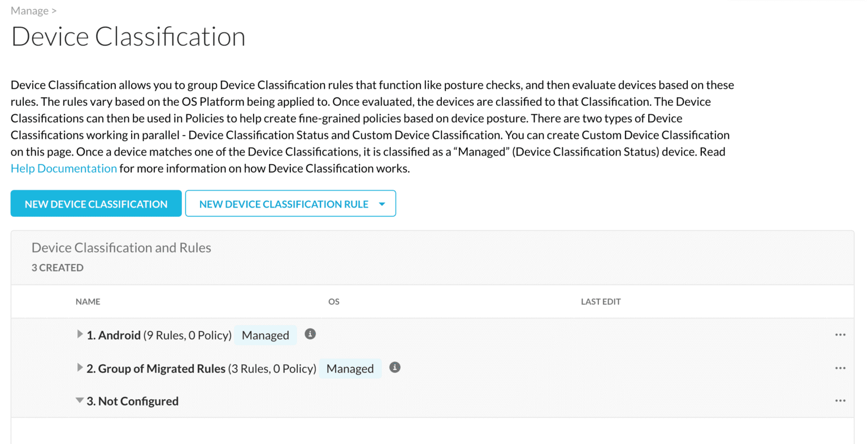This screenshot has width=868, height=444.
Task: Click the Managed badge next to Android
Action: pos(265,335)
